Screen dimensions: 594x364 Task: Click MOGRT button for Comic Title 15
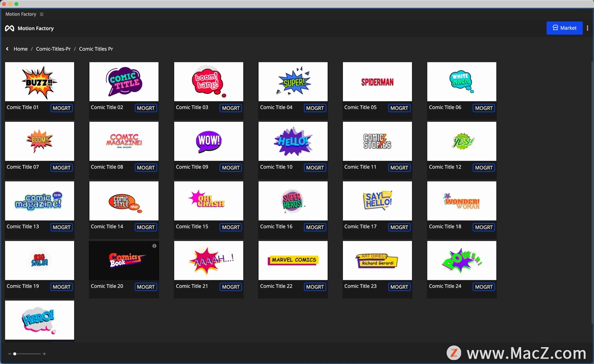[231, 227]
